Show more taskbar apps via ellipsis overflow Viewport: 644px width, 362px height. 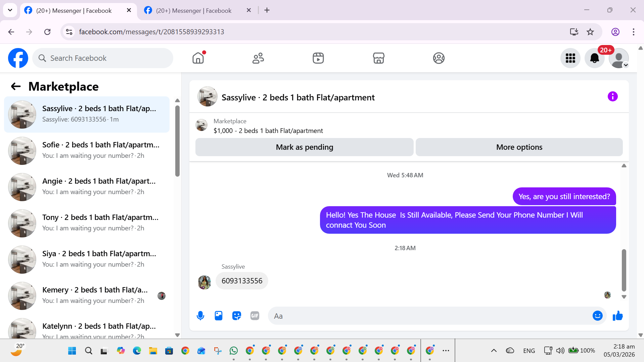click(446, 351)
